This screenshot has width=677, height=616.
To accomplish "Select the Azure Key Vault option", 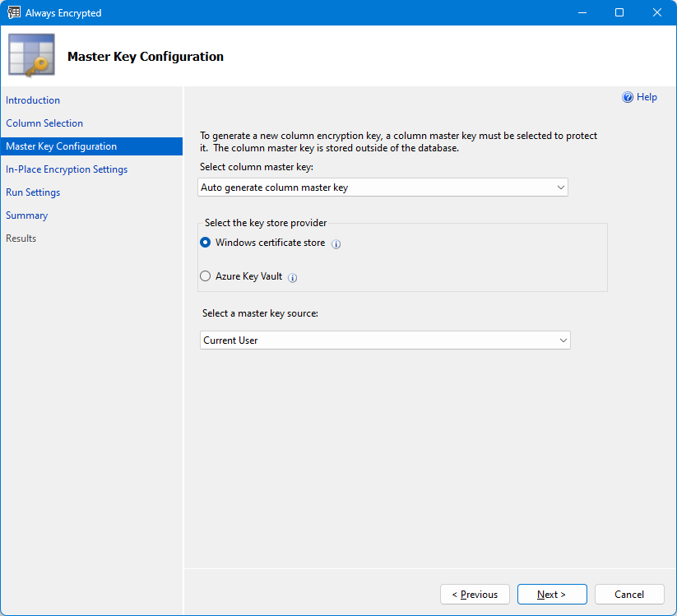I will click(205, 276).
